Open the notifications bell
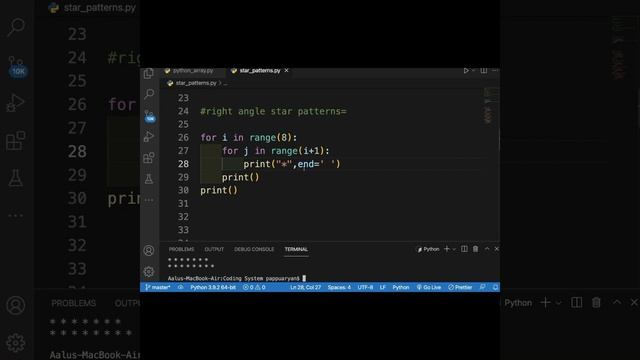Image resolution: width=640 pixels, height=360 pixels. pyautogui.click(x=495, y=287)
